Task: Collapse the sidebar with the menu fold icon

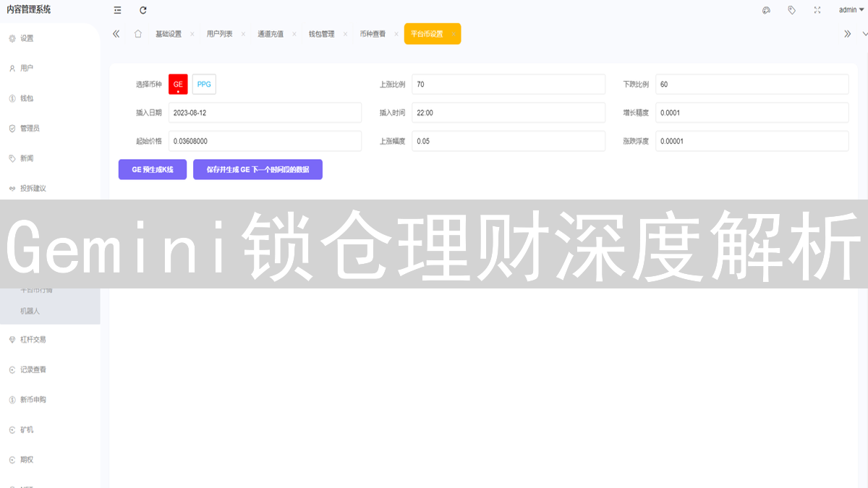Action: (118, 10)
